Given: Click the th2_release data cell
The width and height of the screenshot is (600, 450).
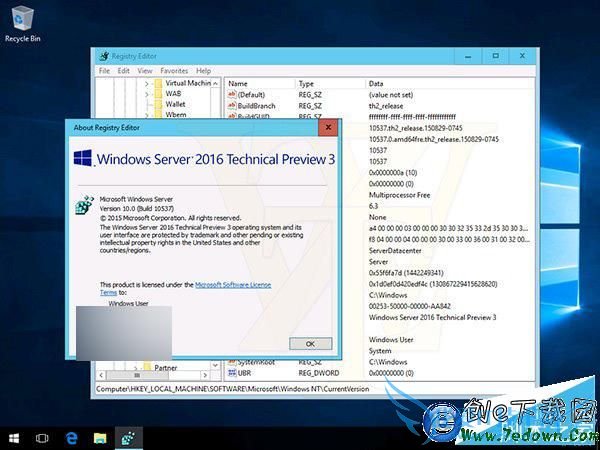Looking at the screenshot, I should [386, 106].
